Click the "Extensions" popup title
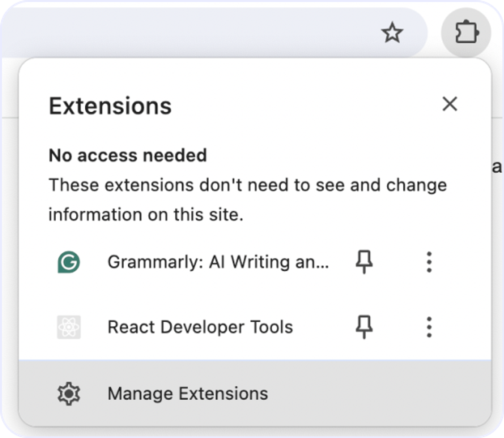This screenshot has width=504, height=438. [x=110, y=106]
